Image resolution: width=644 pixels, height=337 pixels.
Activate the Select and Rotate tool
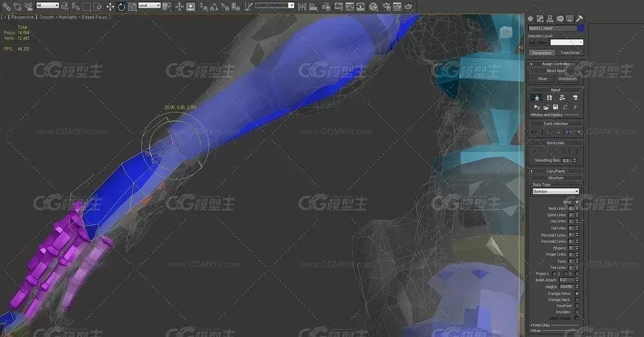click(121, 6)
